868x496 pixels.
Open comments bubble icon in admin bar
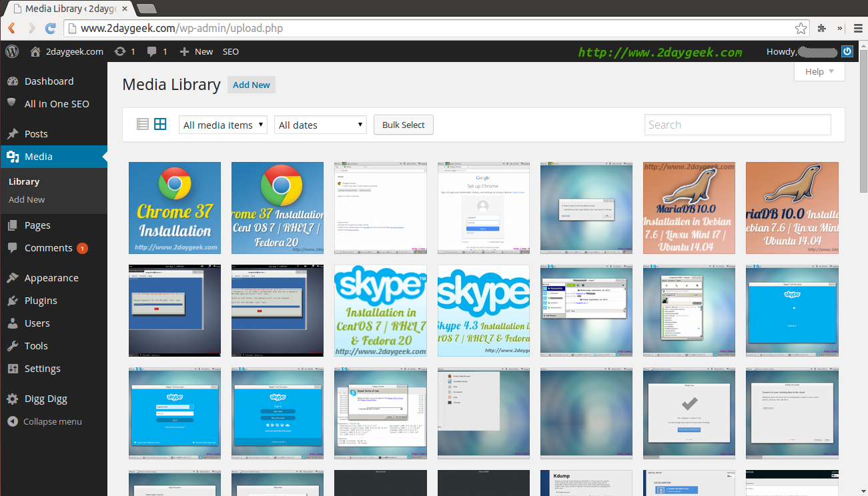click(x=153, y=51)
